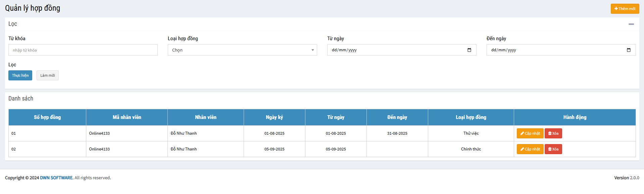Open calendar picker for Đến ngày
Screen dimensions: 644x194
[629, 50]
